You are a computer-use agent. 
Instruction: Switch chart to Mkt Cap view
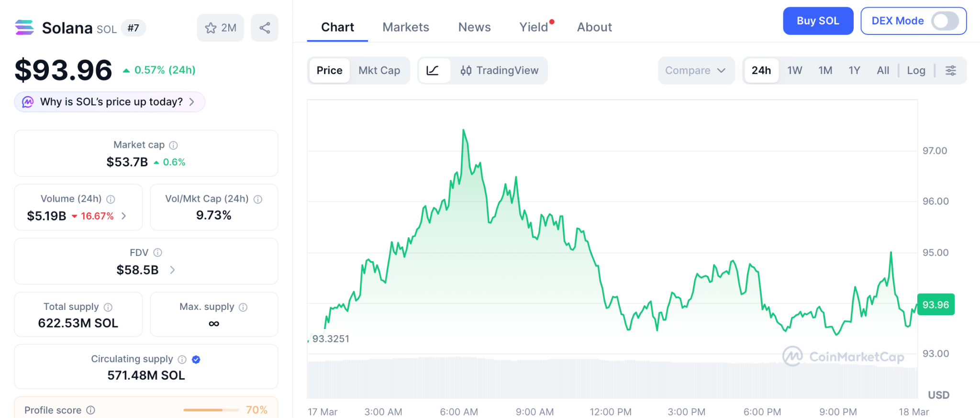point(379,71)
